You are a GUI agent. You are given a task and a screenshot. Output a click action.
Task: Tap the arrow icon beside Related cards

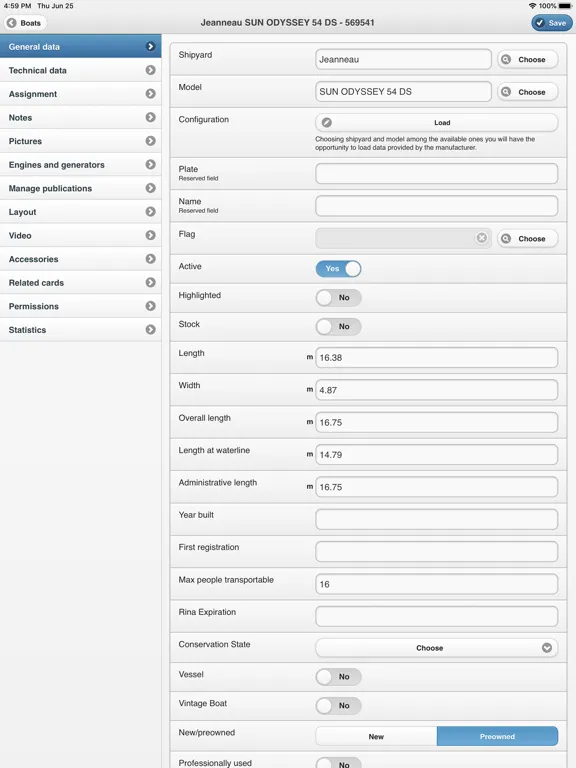pyautogui.click(x=150, y=282)
